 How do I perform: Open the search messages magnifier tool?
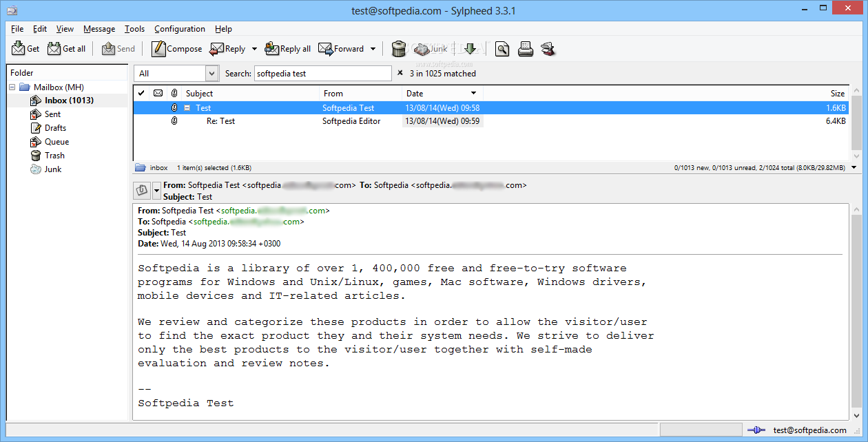click(502, 49)
